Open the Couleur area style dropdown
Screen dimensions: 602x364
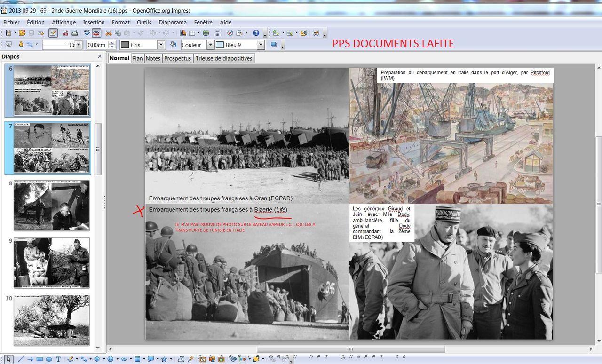pyautogui.click(x=210, y=45)
